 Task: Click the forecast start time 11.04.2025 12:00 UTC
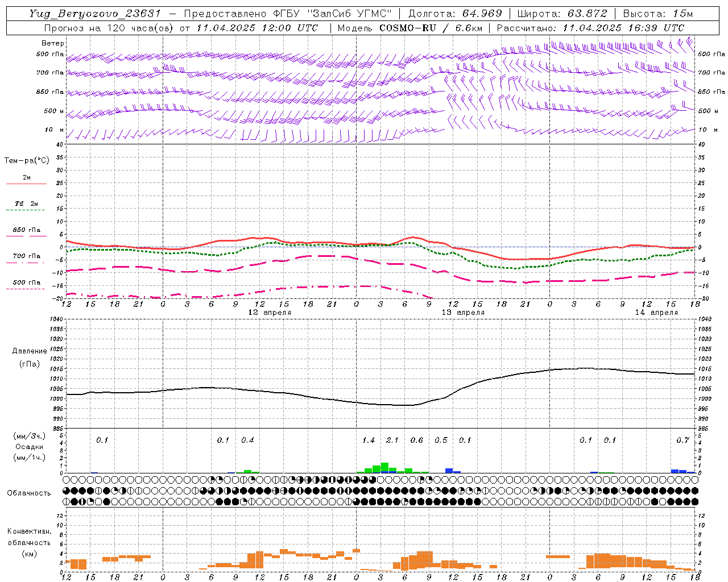pyautogui.click(x=257, y=28)
